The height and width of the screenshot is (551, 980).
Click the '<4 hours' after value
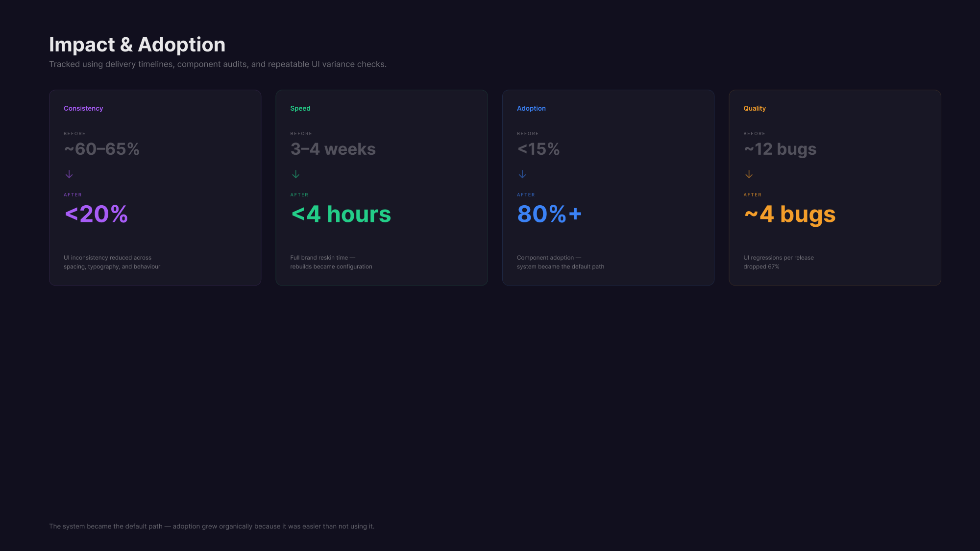(341, 214)
